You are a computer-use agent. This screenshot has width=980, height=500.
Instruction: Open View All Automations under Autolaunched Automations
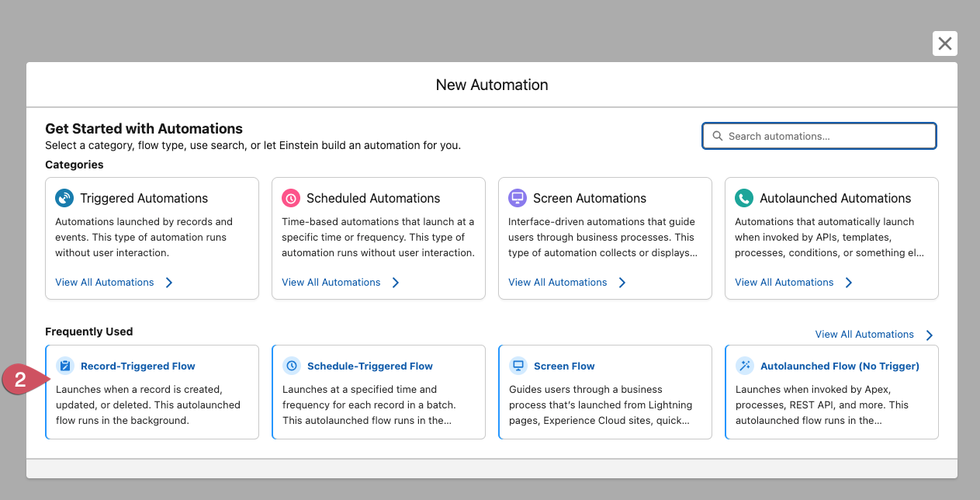point(784,283)
